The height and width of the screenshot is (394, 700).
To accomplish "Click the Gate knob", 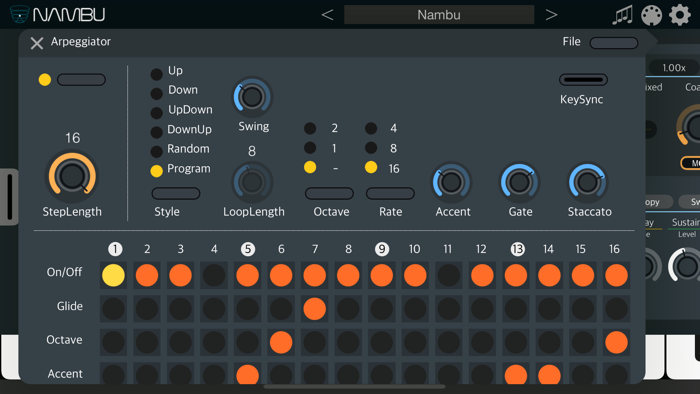I will coord(519,182).
